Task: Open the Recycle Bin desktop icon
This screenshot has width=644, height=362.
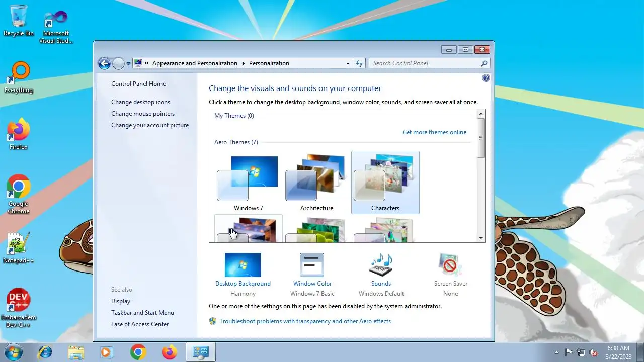Action: pos(19,20)
